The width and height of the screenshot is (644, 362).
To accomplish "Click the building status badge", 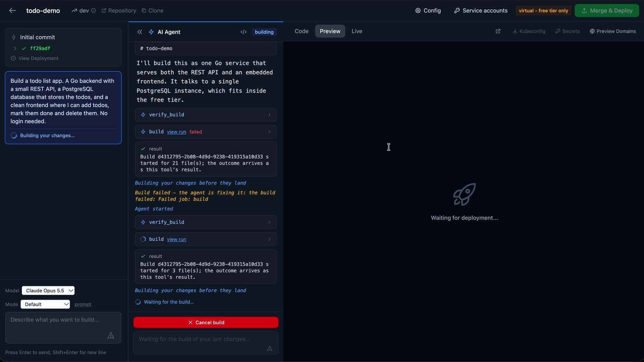I will click(264, 32).
